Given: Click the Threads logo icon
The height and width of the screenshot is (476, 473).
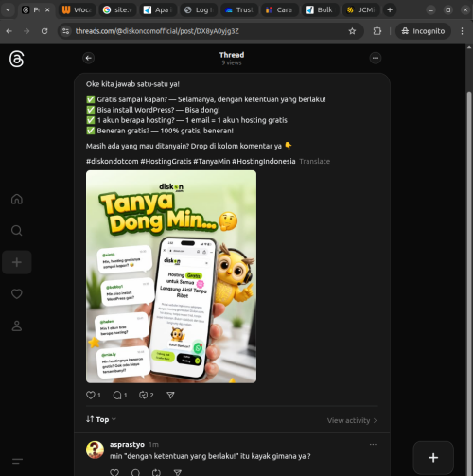Looking at the screenshot, I should click(16, 59).
